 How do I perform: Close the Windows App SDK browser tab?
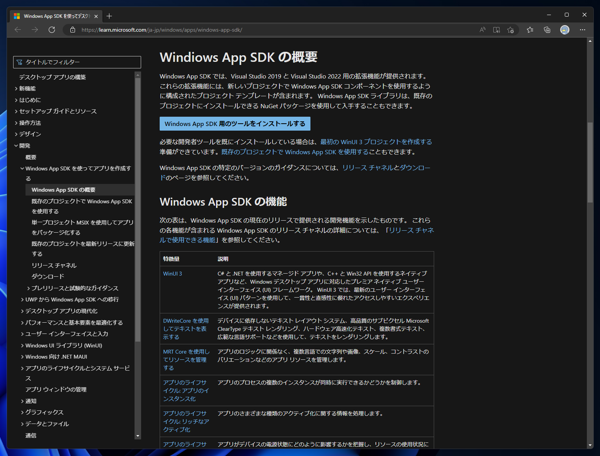coord(96,16)
